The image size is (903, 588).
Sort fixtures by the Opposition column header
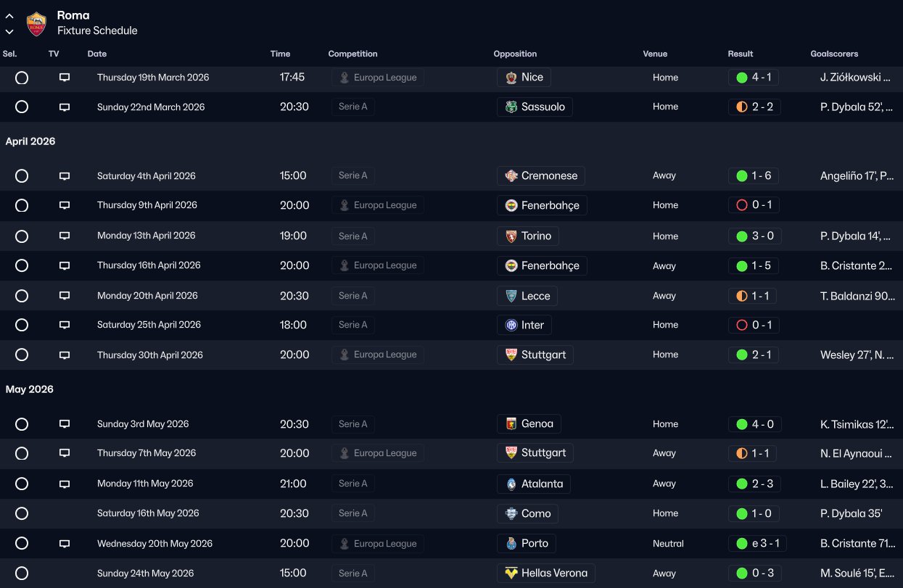pyautogui.click(x=515, y=54)
